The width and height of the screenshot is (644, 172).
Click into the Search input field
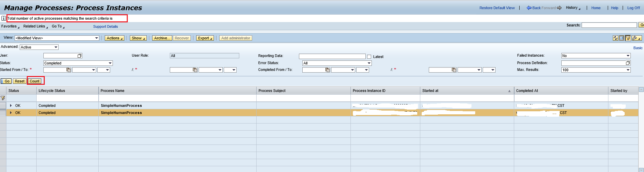[x=609, y=25]
